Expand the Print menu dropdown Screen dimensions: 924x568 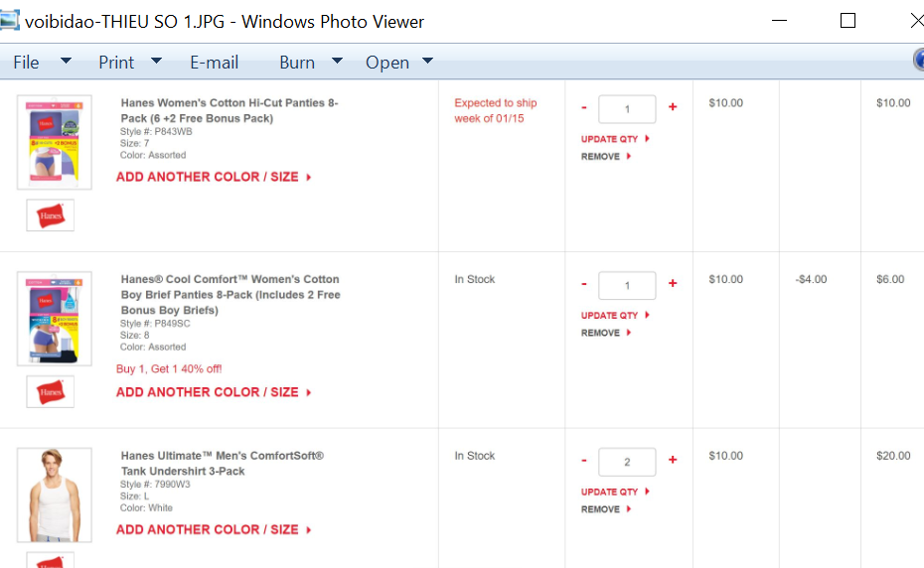pyautogui.click(x=129, y=62)
